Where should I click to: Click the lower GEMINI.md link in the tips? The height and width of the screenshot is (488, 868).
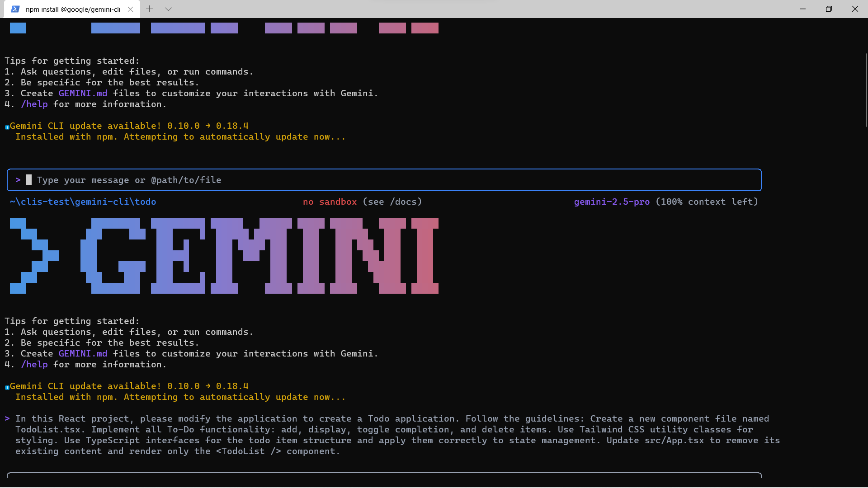point(83,353)
